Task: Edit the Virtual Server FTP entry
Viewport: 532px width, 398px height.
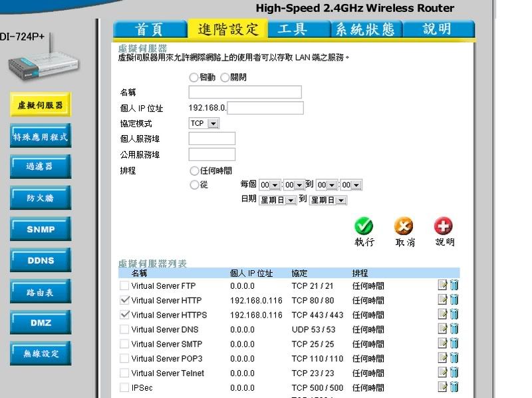Action: point(443,286)
